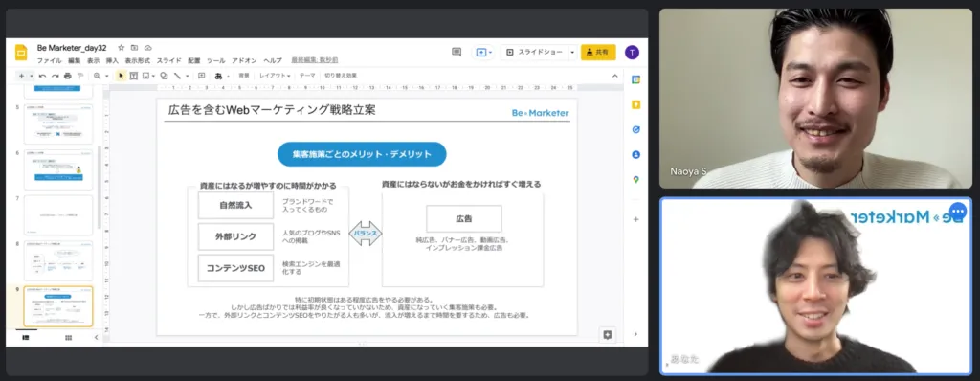
Task: Open the line type dropdown arrow
Action: (188, 76)
